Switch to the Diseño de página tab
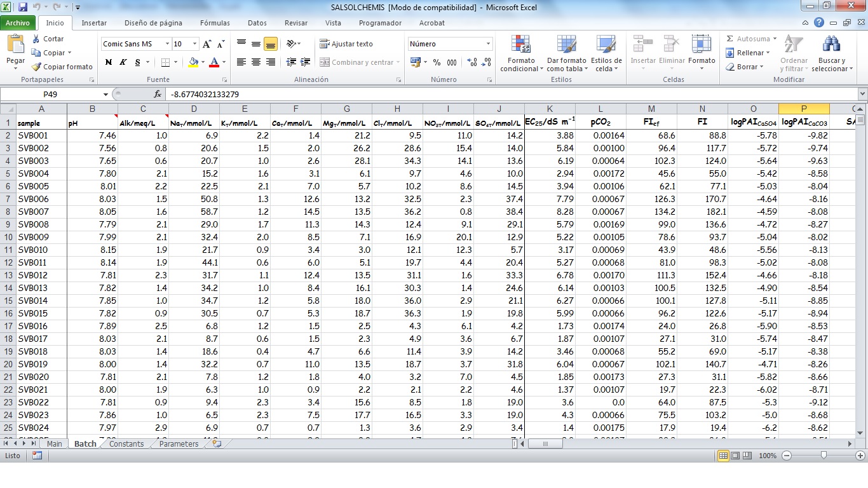The height and width of the screenshot is (488, 868). tap(153, 23)
